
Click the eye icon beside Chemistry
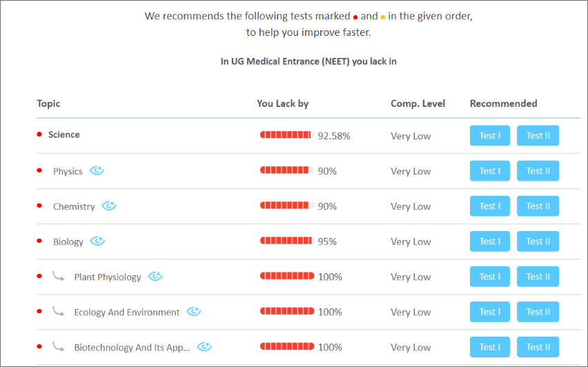[109, 206]
